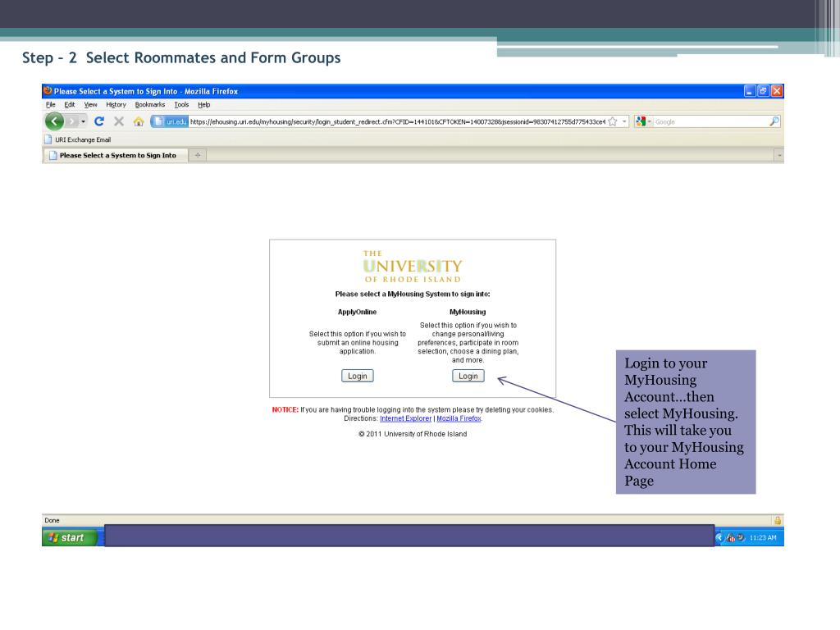
Task: Open the File menu
Action: [50, 105]
